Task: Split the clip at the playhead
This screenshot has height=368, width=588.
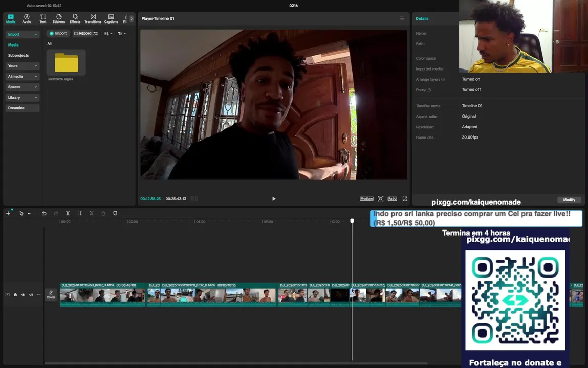Action: pos(68,213)
